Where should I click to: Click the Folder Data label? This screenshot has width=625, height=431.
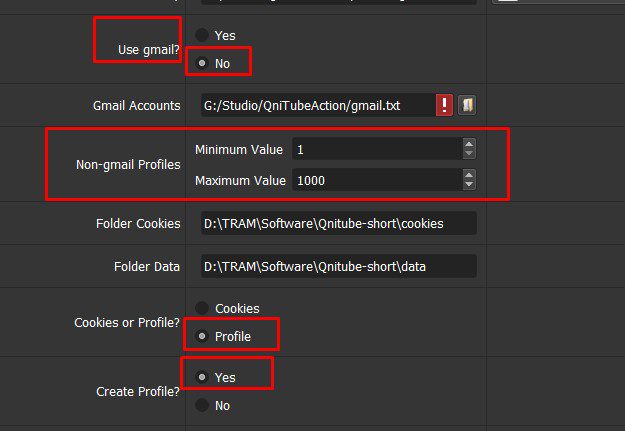147,267
